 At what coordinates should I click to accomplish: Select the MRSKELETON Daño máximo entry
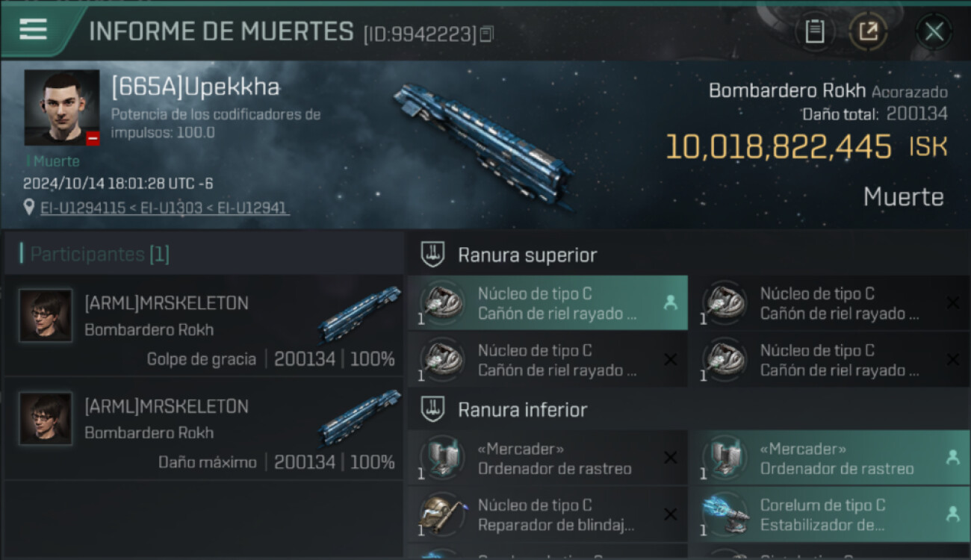(x=204, y=428)
